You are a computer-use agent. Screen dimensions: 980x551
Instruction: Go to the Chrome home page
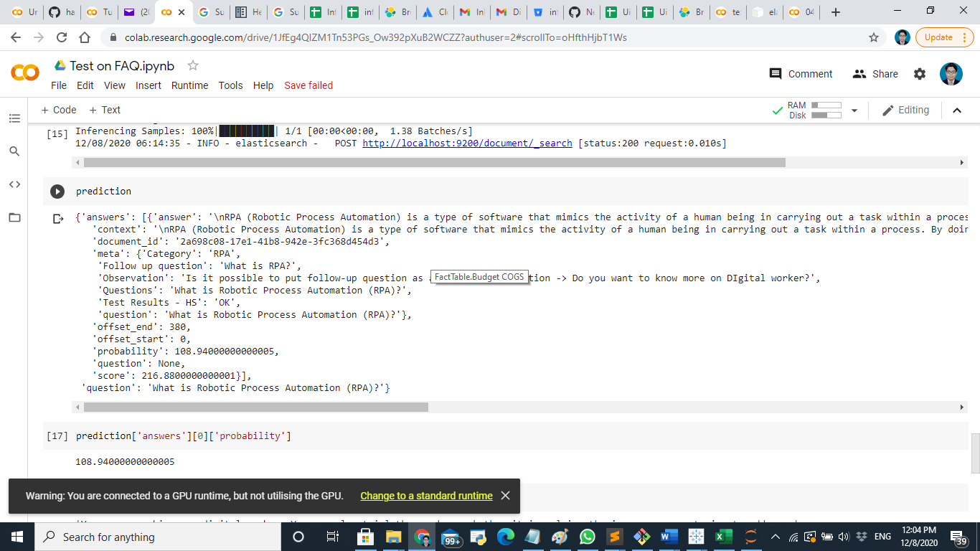tap(85, 37)
